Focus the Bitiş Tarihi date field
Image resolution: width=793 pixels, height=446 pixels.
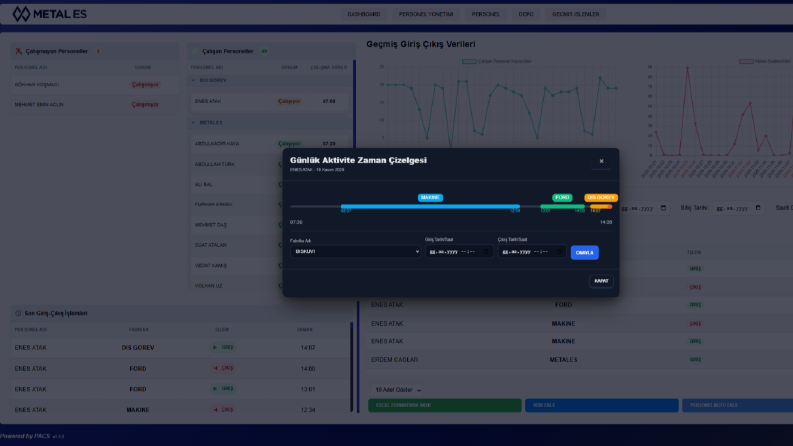(738, 208)
